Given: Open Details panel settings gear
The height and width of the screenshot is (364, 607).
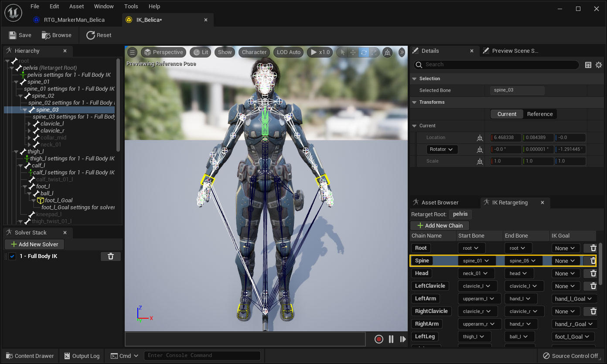Looking at the screenshot, I should 599,65.
